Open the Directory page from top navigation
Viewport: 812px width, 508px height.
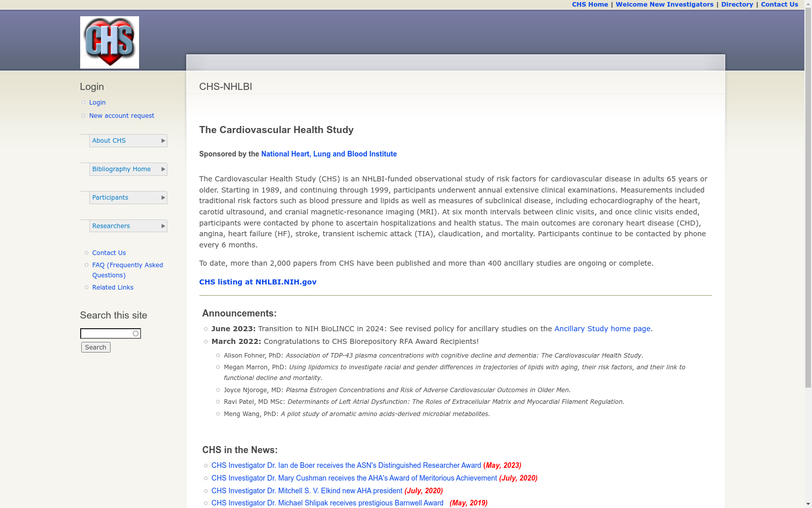(x=737, y=4)
